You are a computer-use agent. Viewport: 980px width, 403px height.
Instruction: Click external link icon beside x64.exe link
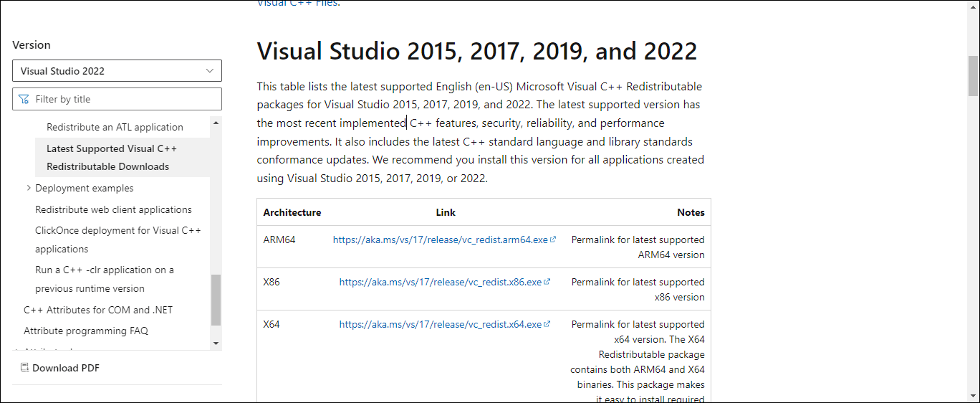coord(547,324)
